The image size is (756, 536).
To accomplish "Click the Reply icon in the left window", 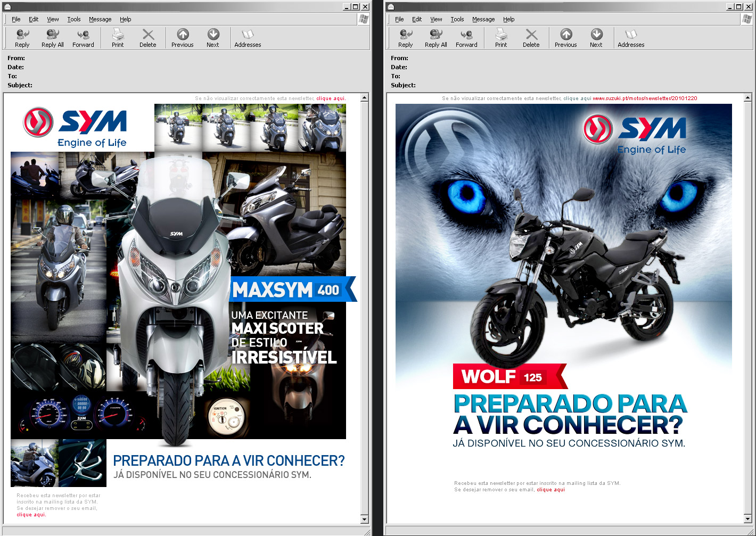I will (22, 37).
